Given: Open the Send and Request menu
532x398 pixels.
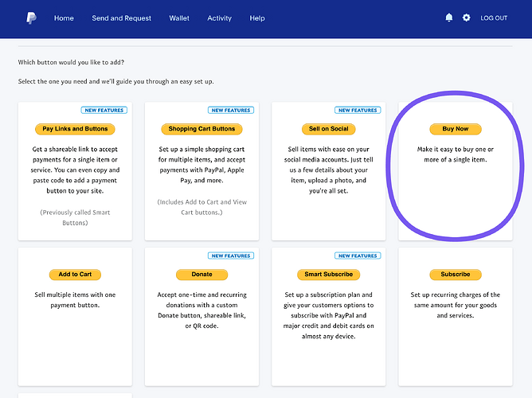Looking at the screenshot, I should 122,18.
